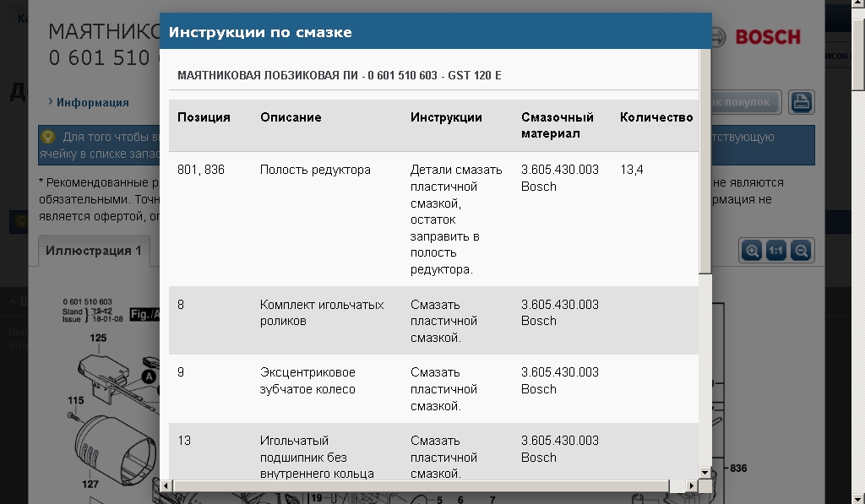
Task: Click the Количество column header
Action: pos(656,117)
